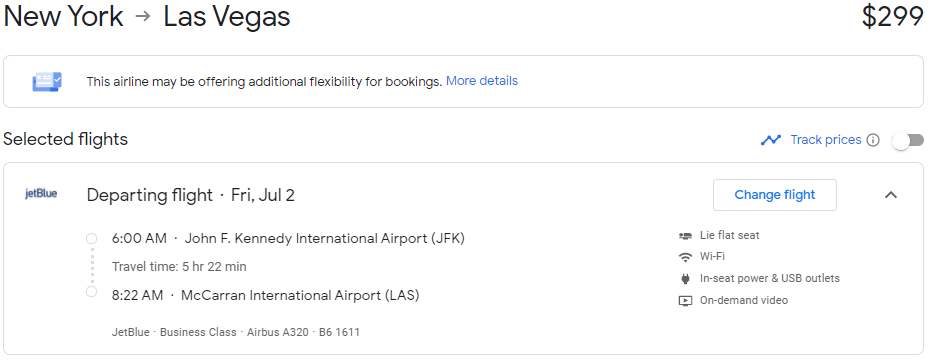Click the On-demand video icon
The image size is (931, 360).
point(685,301)
